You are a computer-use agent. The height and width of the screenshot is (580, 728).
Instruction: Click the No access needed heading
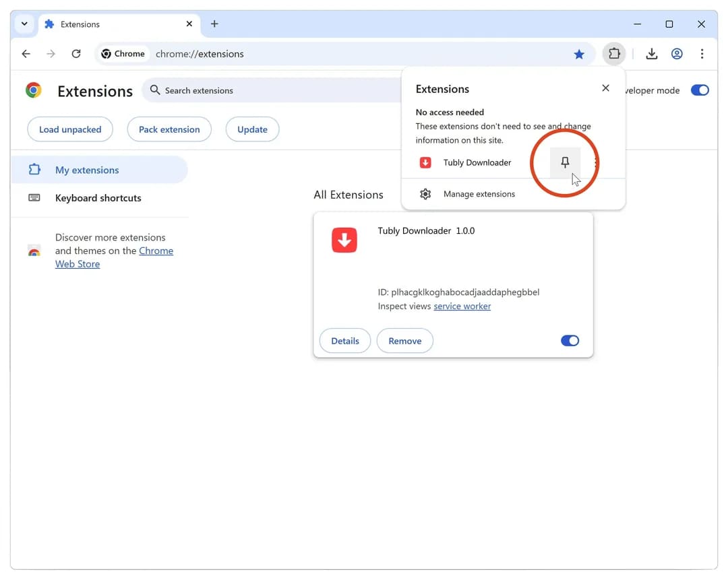tap(450, 112)
